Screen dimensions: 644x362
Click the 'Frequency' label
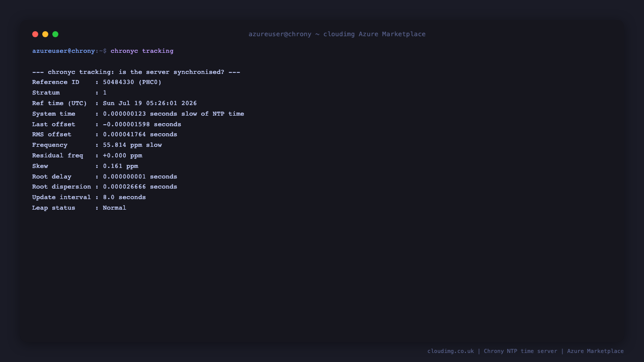tap(50, 145)
